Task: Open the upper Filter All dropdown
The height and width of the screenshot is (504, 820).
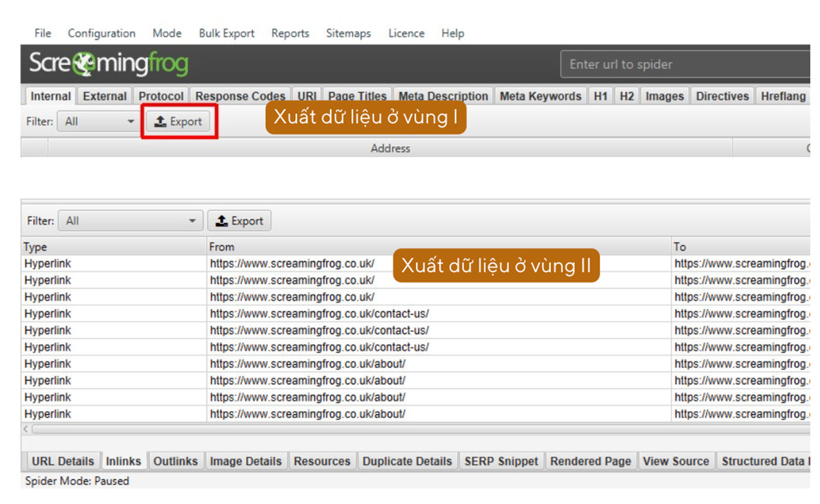Action: 98,122
